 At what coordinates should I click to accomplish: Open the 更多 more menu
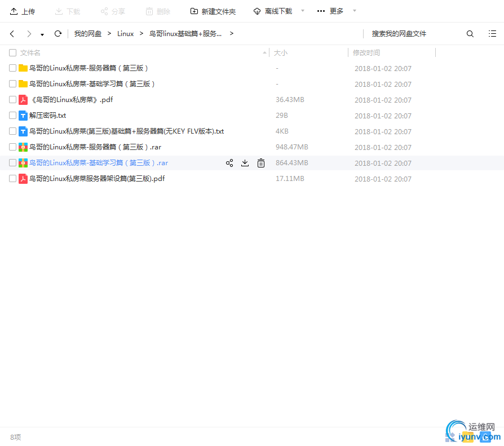coord(330,11)
